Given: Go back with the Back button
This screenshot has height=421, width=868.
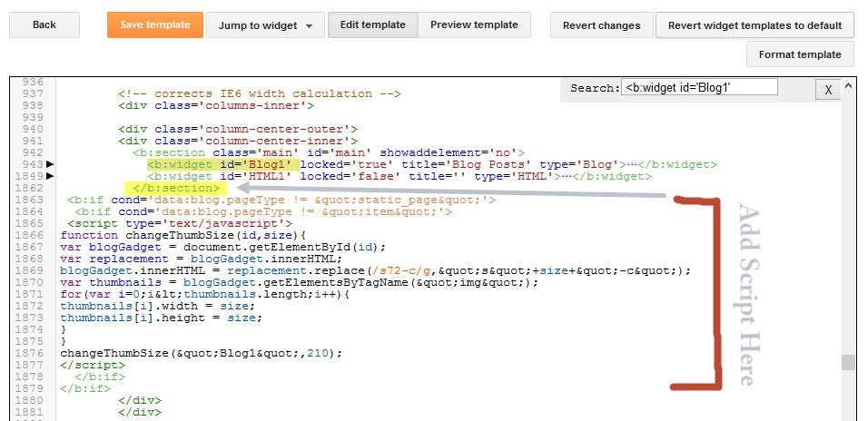Looking at the screenshot, I should click(x=44, y=24).
